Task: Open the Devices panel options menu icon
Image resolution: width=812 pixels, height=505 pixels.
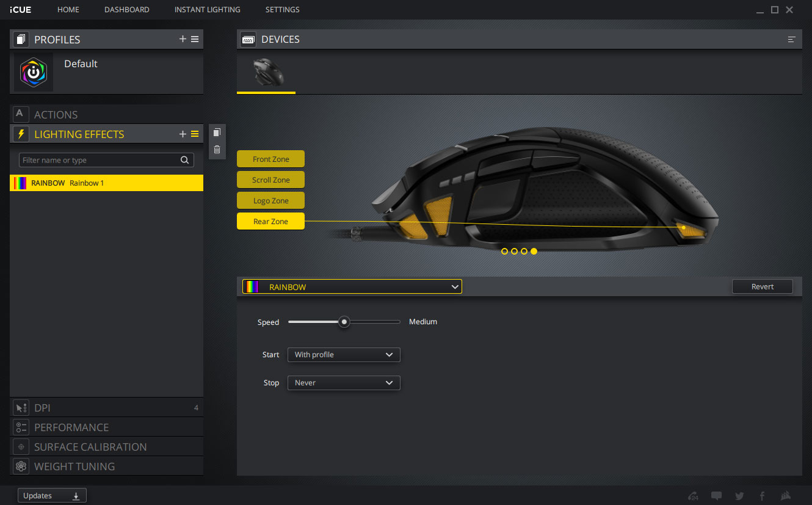Action: [792, 39]
